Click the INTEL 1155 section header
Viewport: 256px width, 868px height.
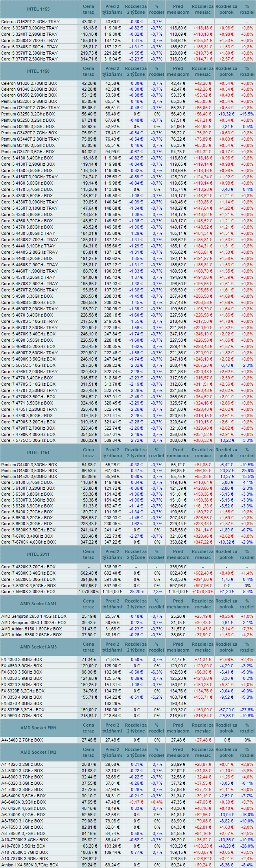[38, 9]
